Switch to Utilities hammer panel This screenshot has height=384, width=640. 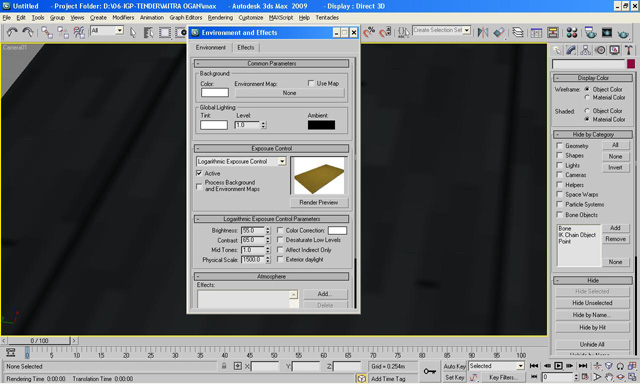point(629,50)
